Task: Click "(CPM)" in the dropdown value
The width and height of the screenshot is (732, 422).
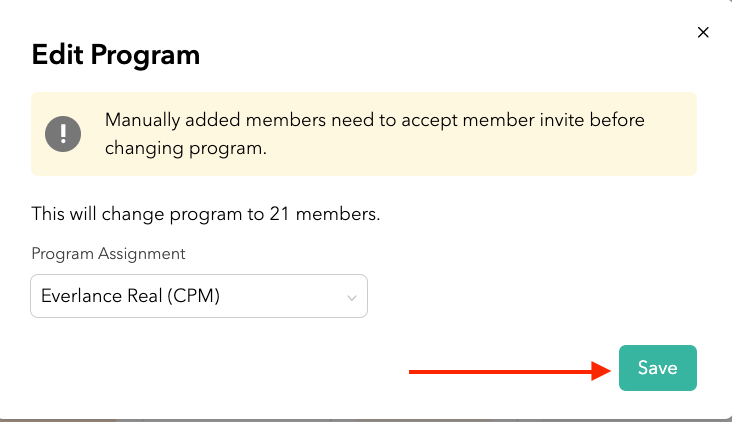Action: (x=194, y=296)
